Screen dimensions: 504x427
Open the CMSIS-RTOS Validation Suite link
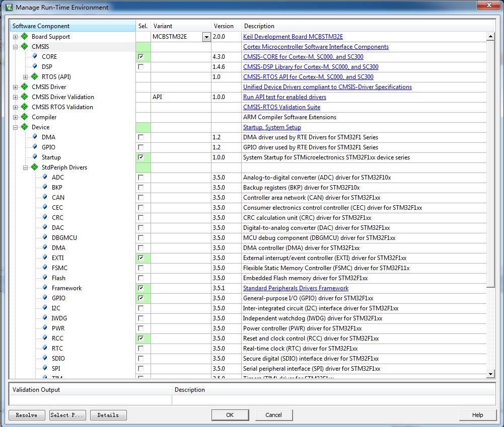pos(281,107)
